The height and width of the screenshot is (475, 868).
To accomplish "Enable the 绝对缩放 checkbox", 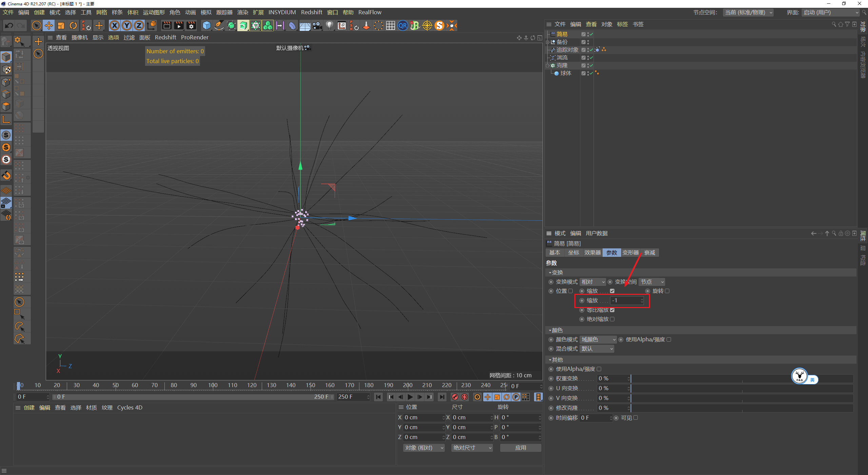I will pyautogui.click(x=612, y=319).
